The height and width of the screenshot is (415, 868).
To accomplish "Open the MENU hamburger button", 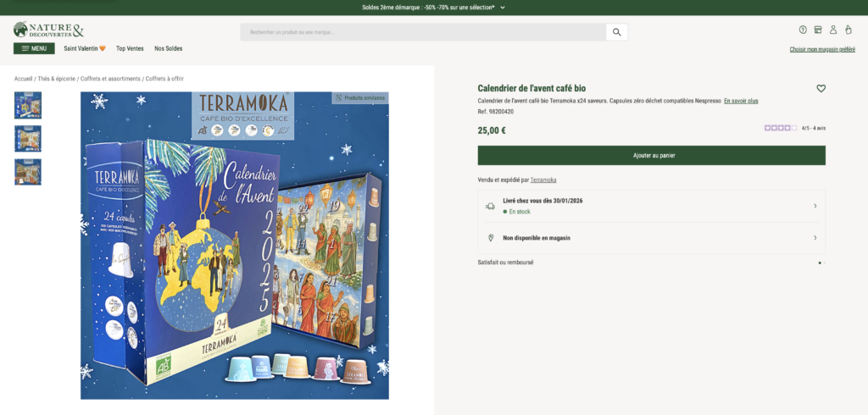I will 34,48.
